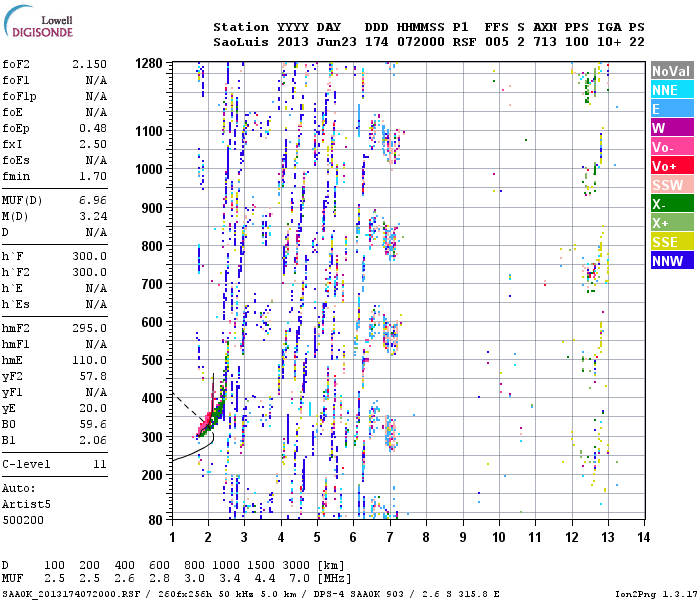Click the h`F value 300.0
The width and height of the screenshot is (700, 600).
89,256
